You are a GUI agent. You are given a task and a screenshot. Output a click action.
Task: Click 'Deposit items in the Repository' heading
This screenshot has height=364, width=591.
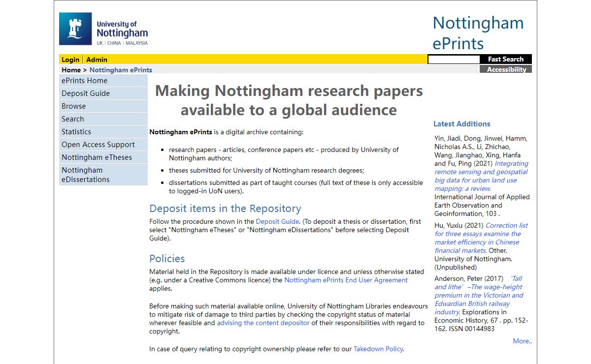pyautogui.click(x=225, y=208)
